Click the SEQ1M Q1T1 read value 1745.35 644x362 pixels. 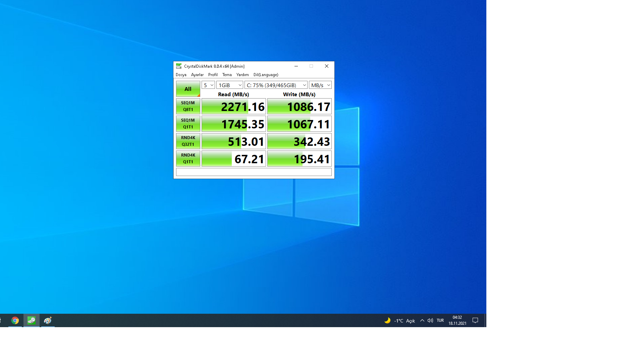(x=234, y=124)
